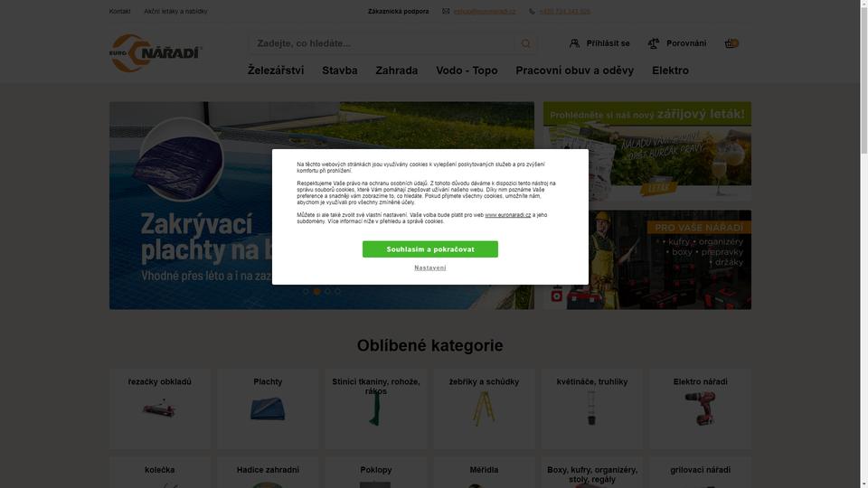868x488 pixels.
Task: Click the green shading fabric image
Action: pos(376,408)
